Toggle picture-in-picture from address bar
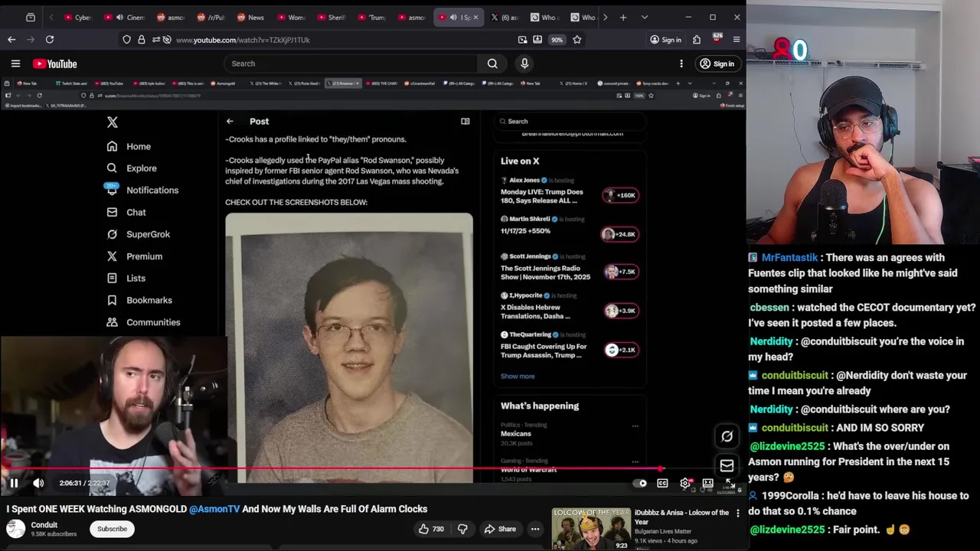980x551 pixels. point(522,40)
